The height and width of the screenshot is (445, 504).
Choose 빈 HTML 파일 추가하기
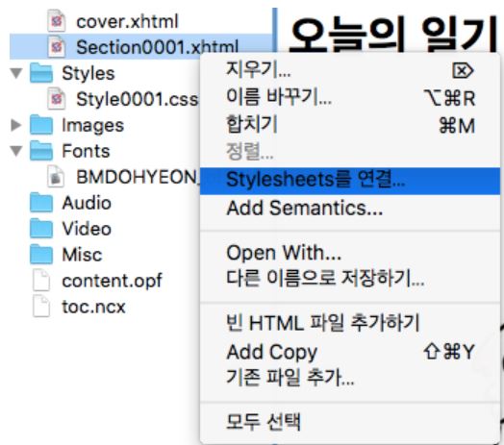pyautogui.click(x=350, y=323)
